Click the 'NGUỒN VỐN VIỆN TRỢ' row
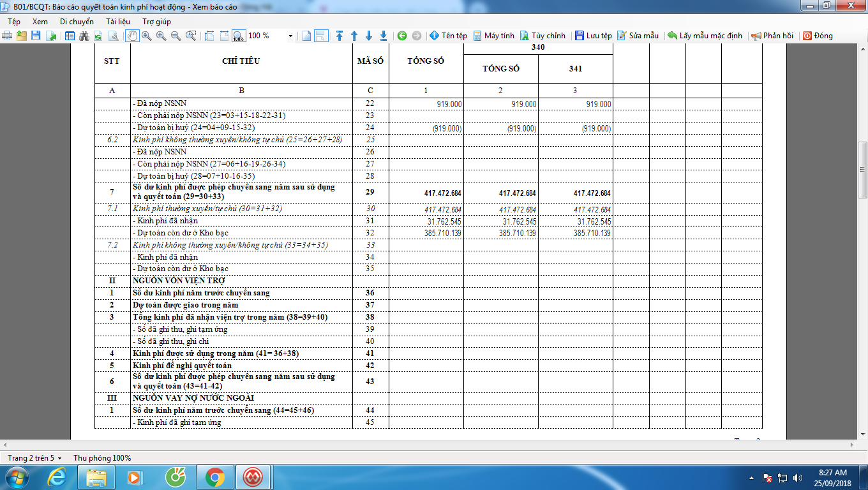The image size is (868, 490). (428, 281)
